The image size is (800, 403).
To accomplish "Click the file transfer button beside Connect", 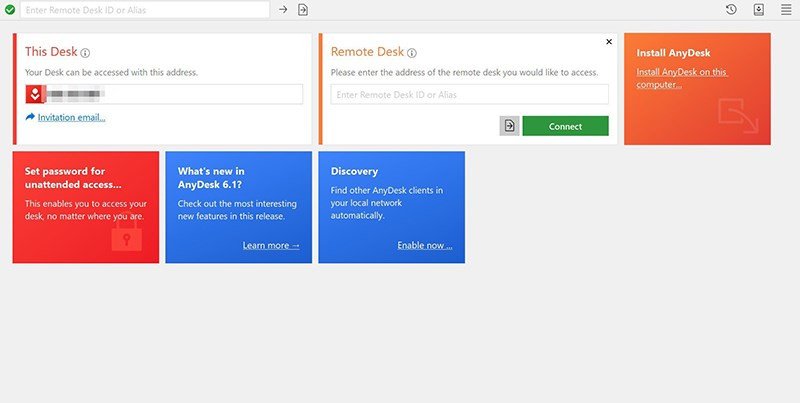I will [x=509, y=126].
